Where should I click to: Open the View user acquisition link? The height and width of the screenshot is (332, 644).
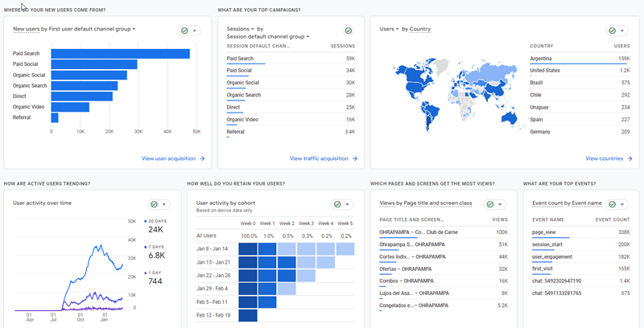tap(172, 158)
